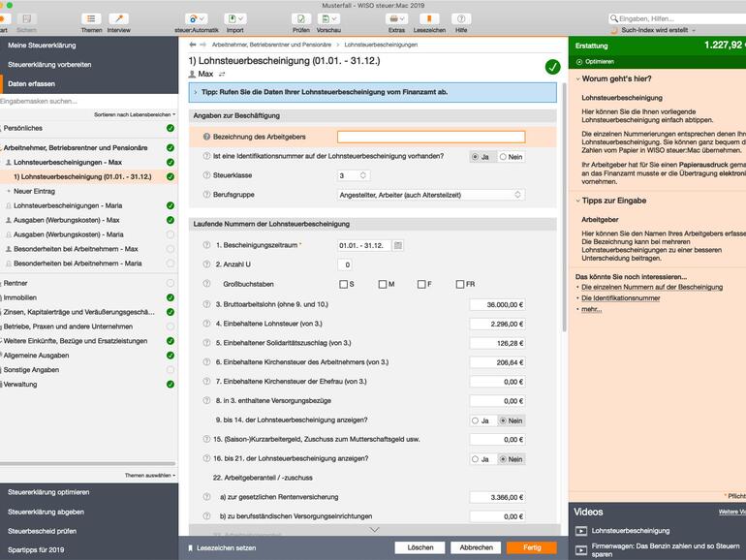Check the Großbuchstaben S checkbox
The height and width of the screenshot is (560, 746).
[344, 284]
